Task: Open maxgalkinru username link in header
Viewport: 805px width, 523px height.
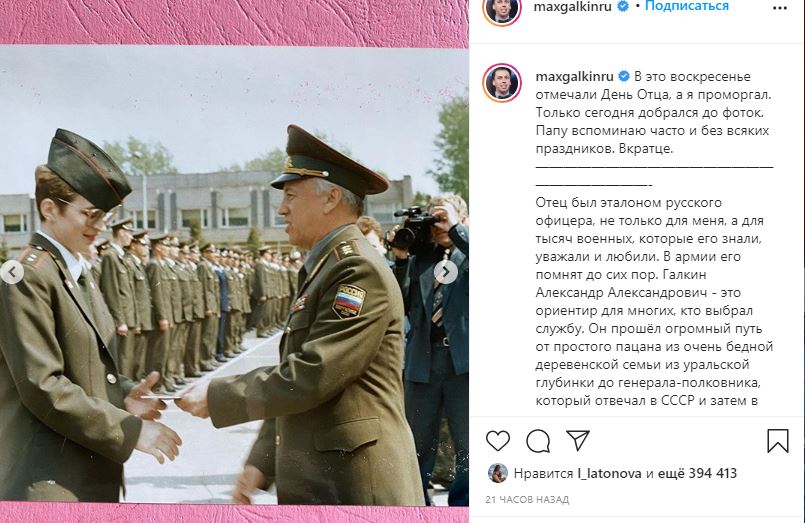Action: [572, 6]
